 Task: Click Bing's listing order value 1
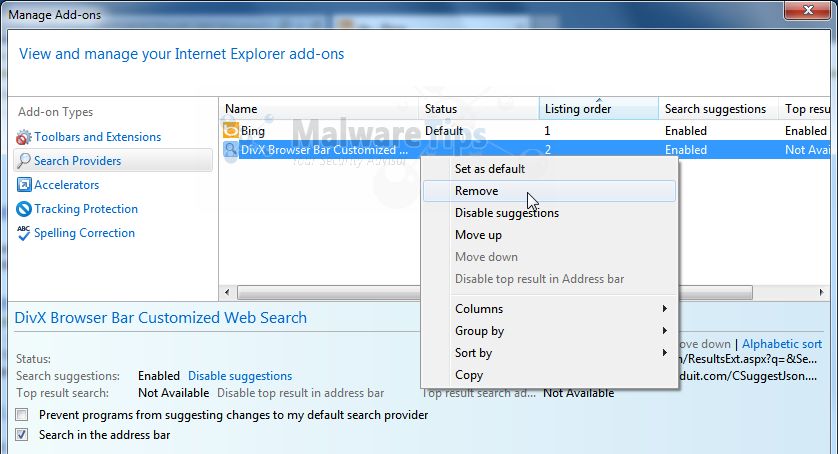(547, 131)
